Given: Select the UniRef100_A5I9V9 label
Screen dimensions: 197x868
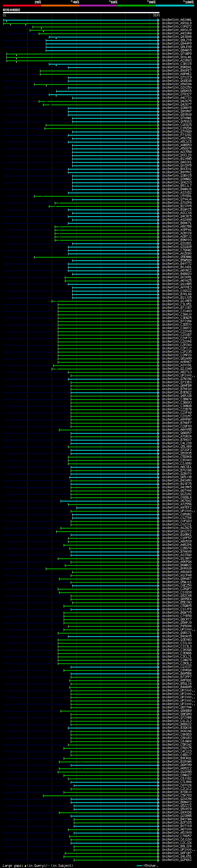Looking at the screenshot, I should 176,833.
